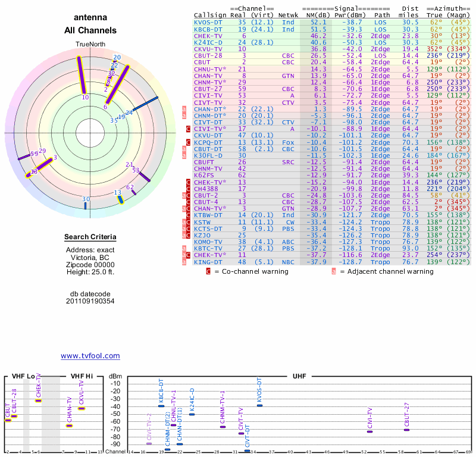Select the CBUT-2 callsign
The width and height of the screenshot is (476, 457).
point(206,196)
